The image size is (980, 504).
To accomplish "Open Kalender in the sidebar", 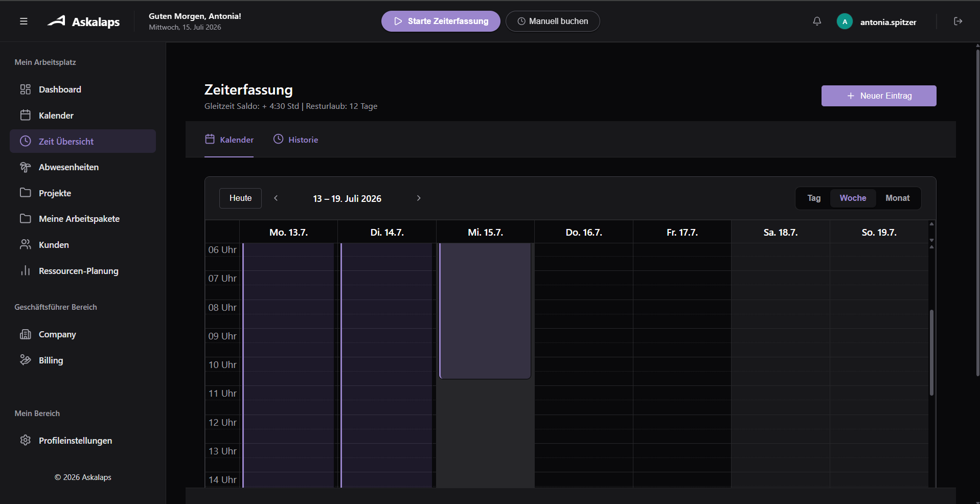I will pos(83,116).
